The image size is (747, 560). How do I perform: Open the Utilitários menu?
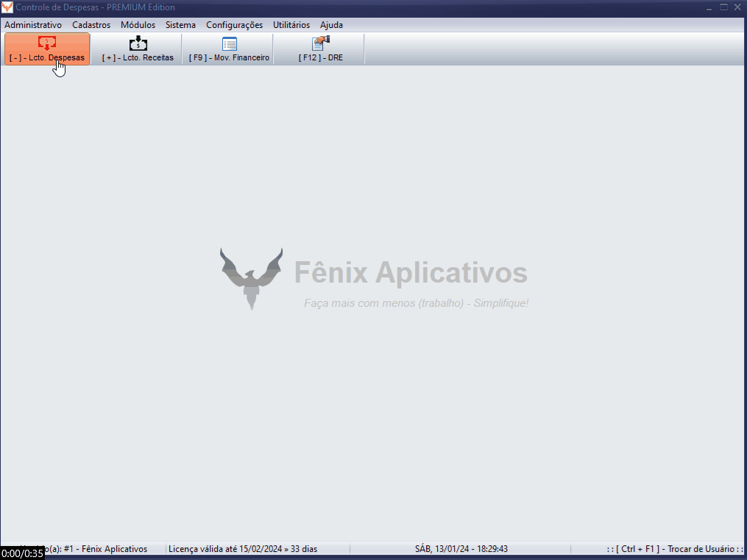[291, 25]
